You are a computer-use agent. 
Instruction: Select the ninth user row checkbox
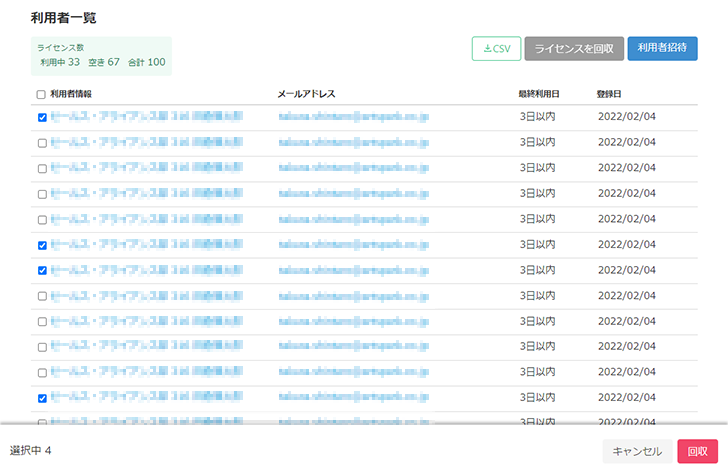coord(41,322)
